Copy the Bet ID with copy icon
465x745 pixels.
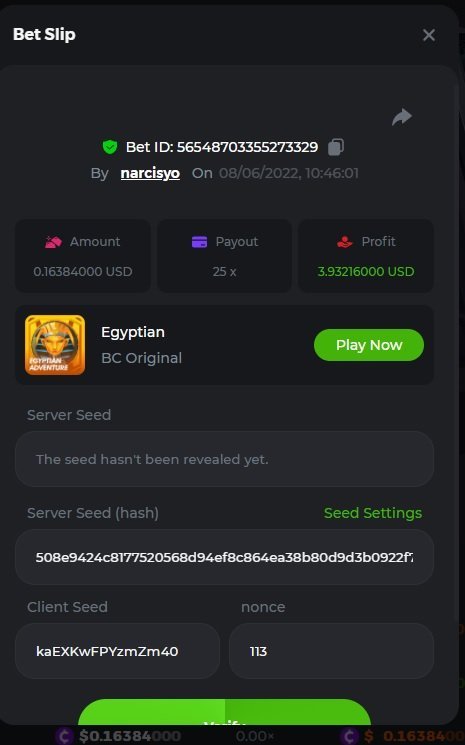tap(336, 146)
